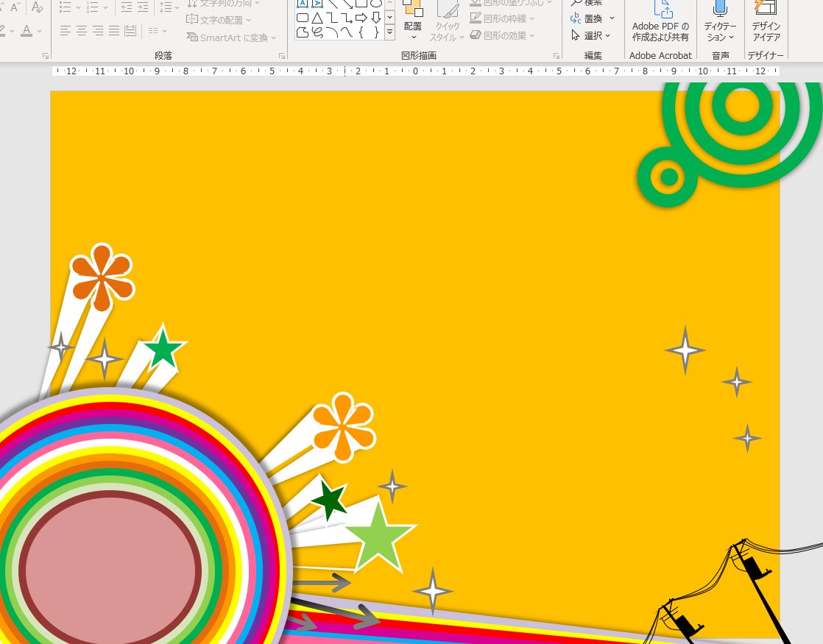Open the numbered list dropdown arrow

point(105,7)
